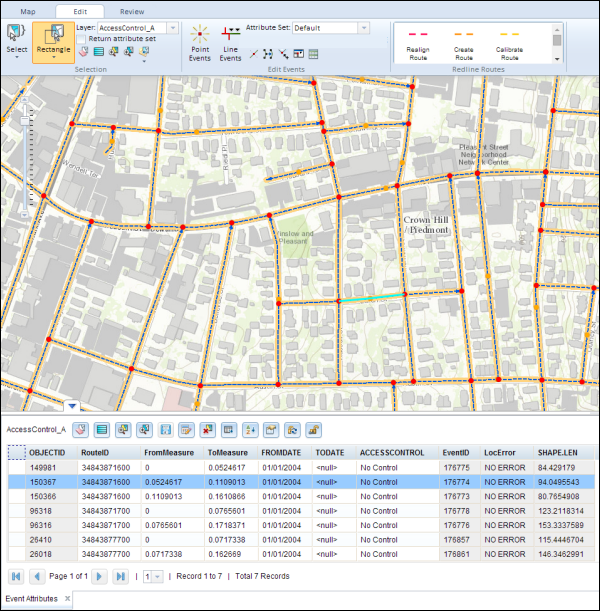Click the first icon in AccessControl_A table toolbar
Screen dimensions: 600x611
(x=80, y=429)
